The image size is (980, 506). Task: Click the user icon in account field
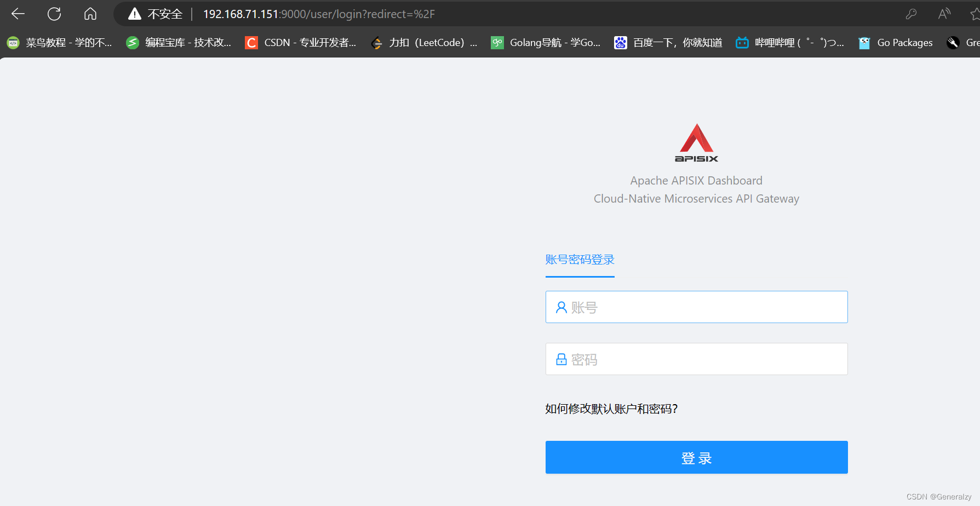point(561,307)
